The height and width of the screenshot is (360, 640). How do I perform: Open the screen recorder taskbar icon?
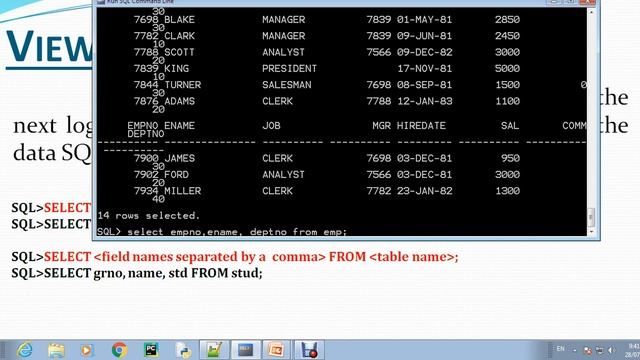pos(309,350)
